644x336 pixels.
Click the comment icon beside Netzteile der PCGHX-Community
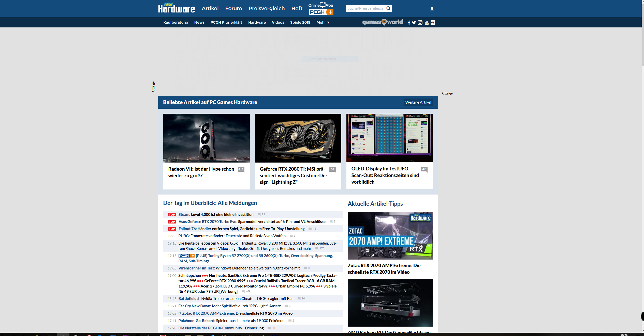point(269,328)
